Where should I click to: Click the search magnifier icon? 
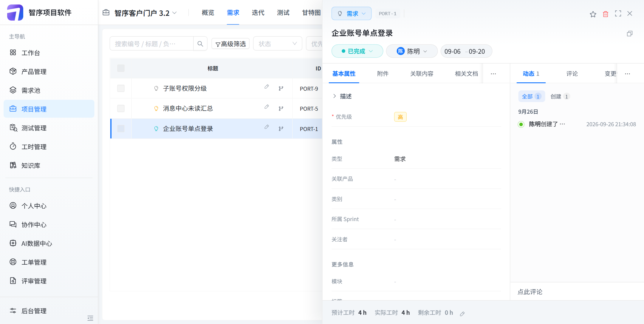(200, 44)
